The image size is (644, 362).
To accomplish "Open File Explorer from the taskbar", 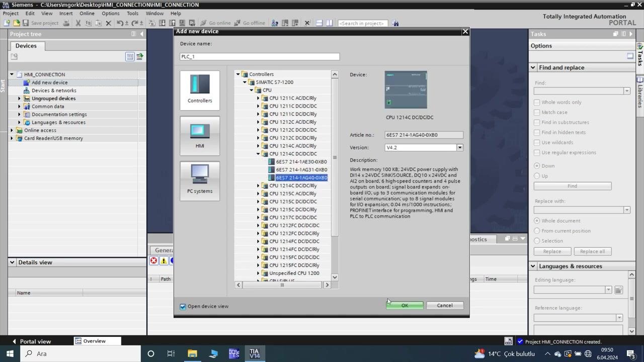I will tap(192, 353).
